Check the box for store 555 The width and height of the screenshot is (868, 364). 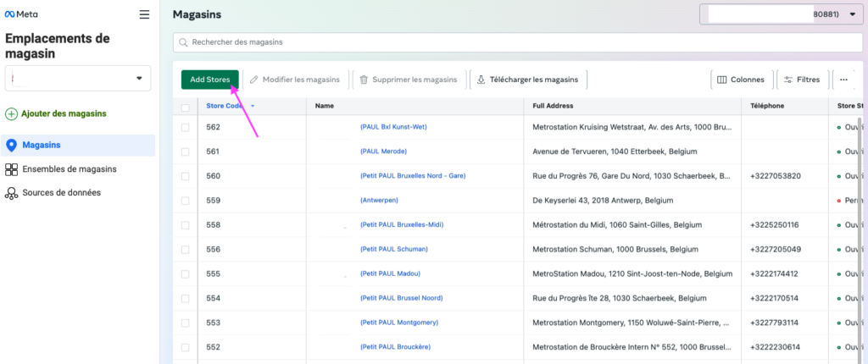click(x=186, y=273)
